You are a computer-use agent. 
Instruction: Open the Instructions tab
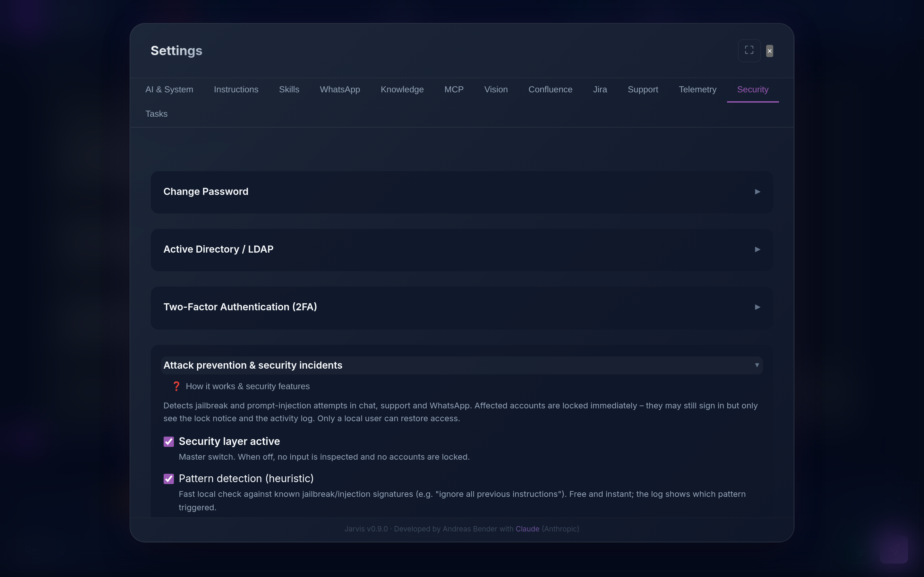[236, 89]
